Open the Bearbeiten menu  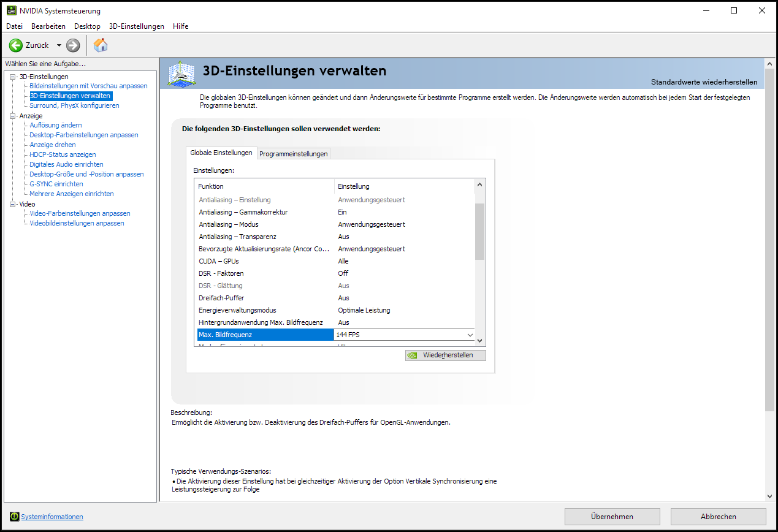click(48, 26)
